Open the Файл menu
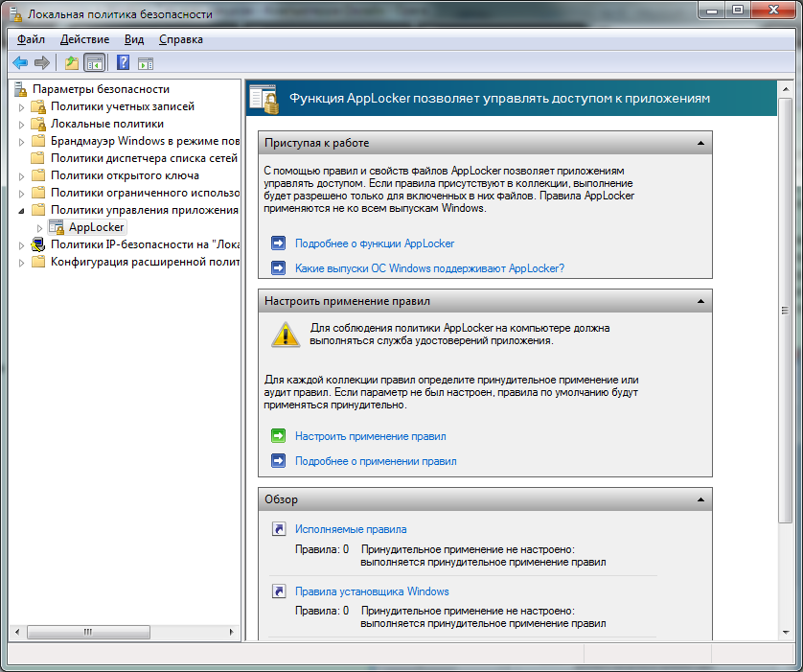The height and width of the screenshot is (672, 803). [32, 39]
